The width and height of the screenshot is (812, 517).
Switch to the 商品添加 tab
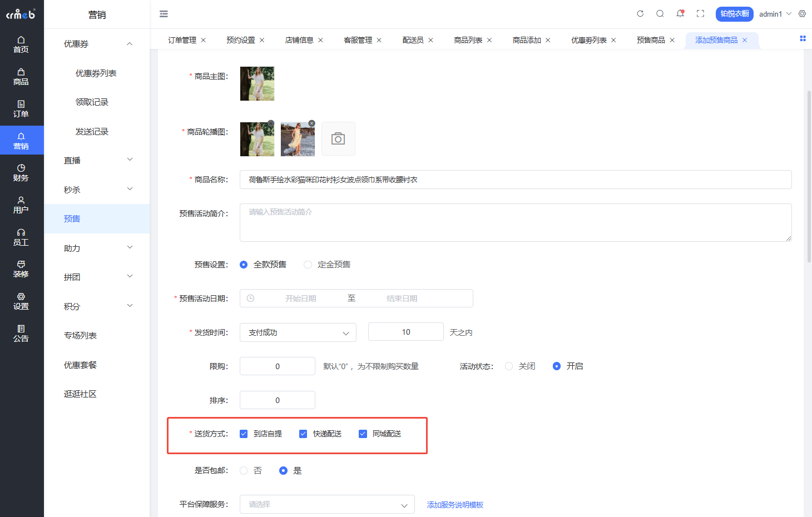click(527, 40)
